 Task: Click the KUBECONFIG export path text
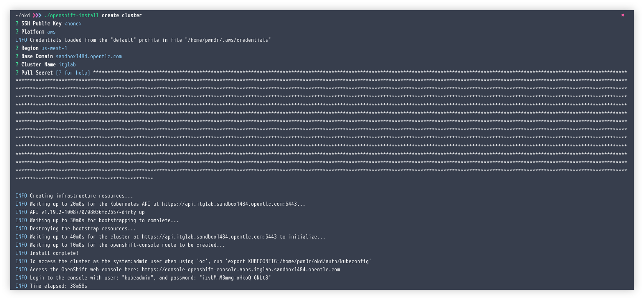[x=309, y=261]
